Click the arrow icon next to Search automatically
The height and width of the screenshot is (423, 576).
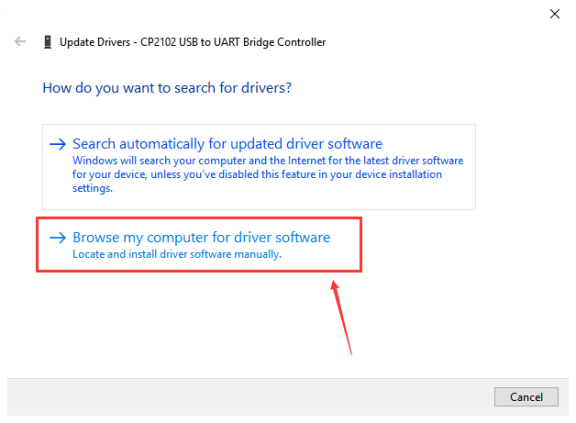click(58, 144)
